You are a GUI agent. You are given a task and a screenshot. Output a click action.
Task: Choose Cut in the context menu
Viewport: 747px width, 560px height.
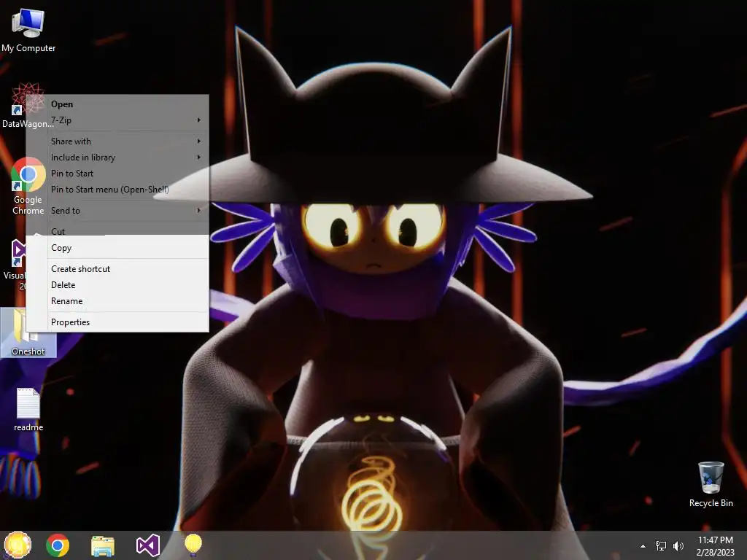[117, 231]
